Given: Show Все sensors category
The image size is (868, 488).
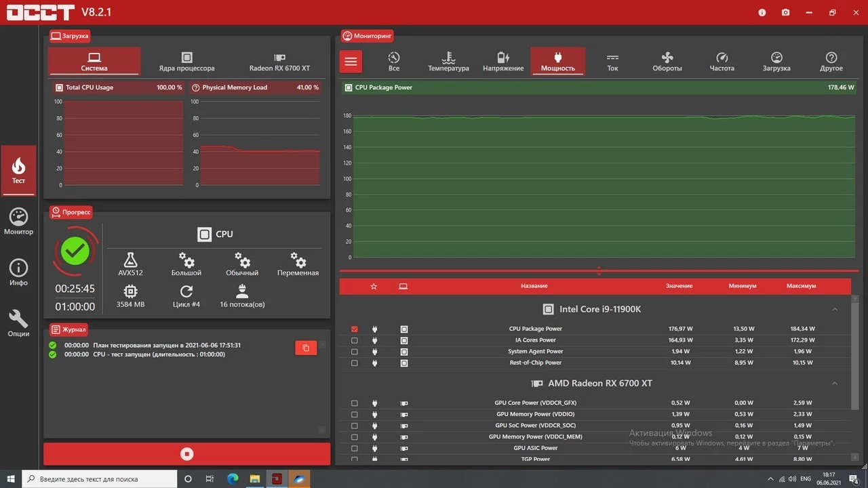Looking at the screenshot, I should (394, 62).
